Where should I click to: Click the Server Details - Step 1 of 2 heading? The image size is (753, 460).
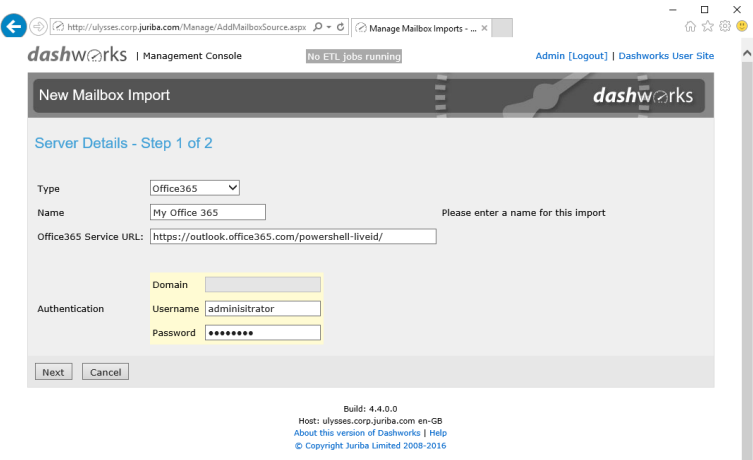point(123,143)
